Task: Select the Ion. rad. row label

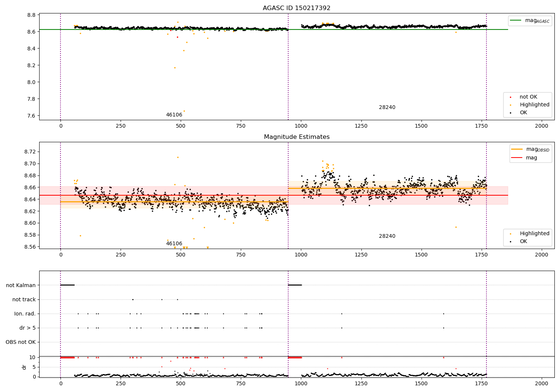Action: click(25, 314)
